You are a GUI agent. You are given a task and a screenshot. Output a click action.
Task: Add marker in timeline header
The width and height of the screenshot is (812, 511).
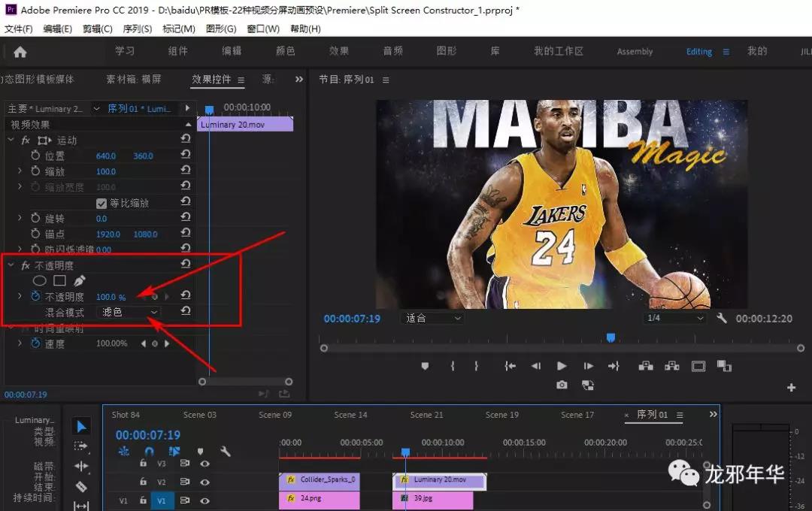coord(201,452)
